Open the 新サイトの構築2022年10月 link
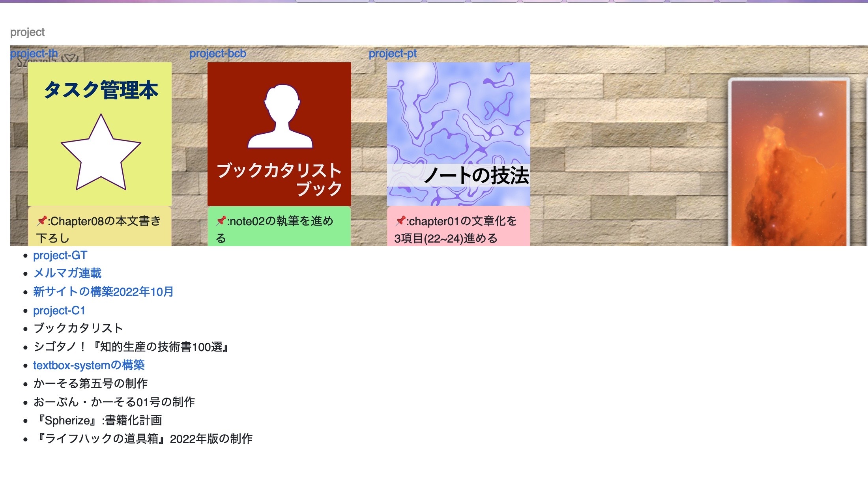 coord(103,292)
